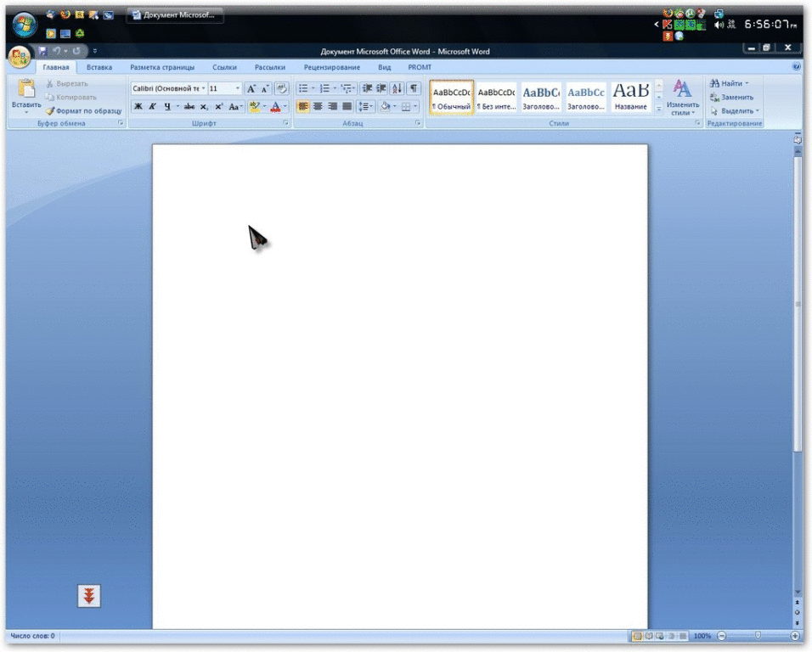This screenshot has height=652, width=812.
Task: Click the font color (red A) button
Action: click(x=275, y=107)
